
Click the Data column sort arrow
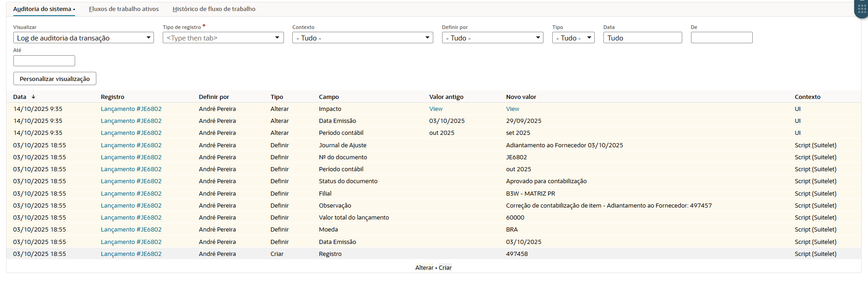(34, 97)
